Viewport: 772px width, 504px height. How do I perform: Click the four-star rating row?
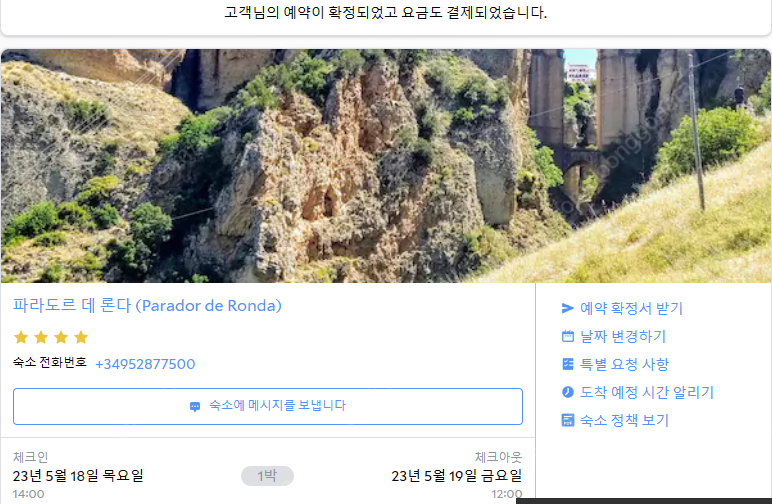point(51,337)
